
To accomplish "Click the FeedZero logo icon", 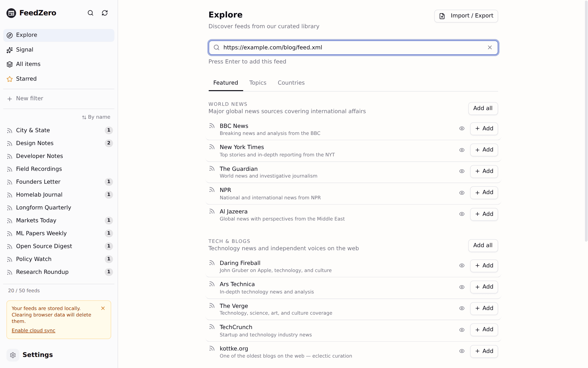I will click(11, 13).
